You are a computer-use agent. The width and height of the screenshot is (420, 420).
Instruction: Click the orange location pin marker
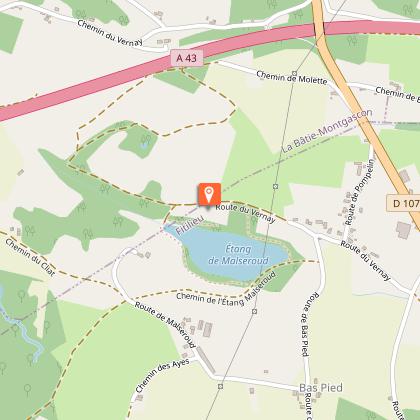point(209,195)
